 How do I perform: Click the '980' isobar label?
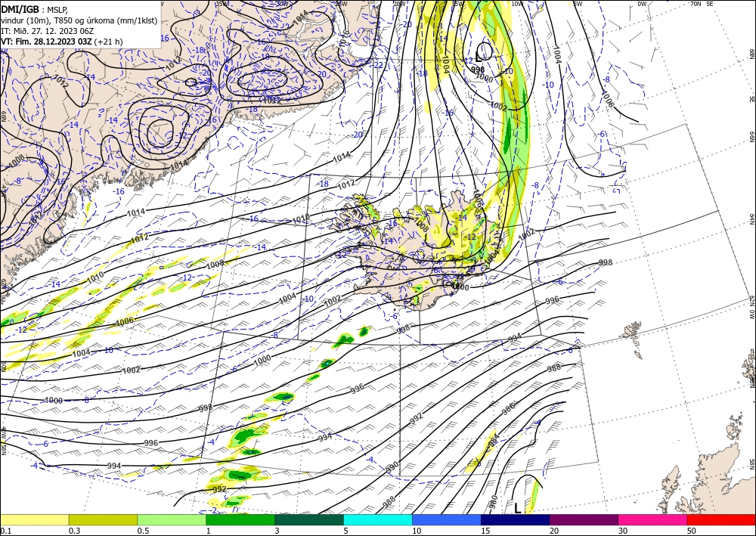click(x=493, y=502)
